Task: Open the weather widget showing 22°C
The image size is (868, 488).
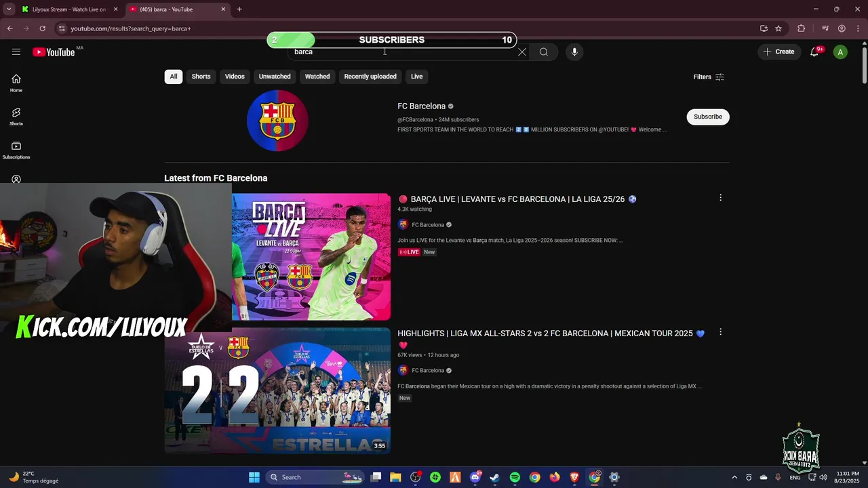Action: pyautogui.click(x=34, y=477)
